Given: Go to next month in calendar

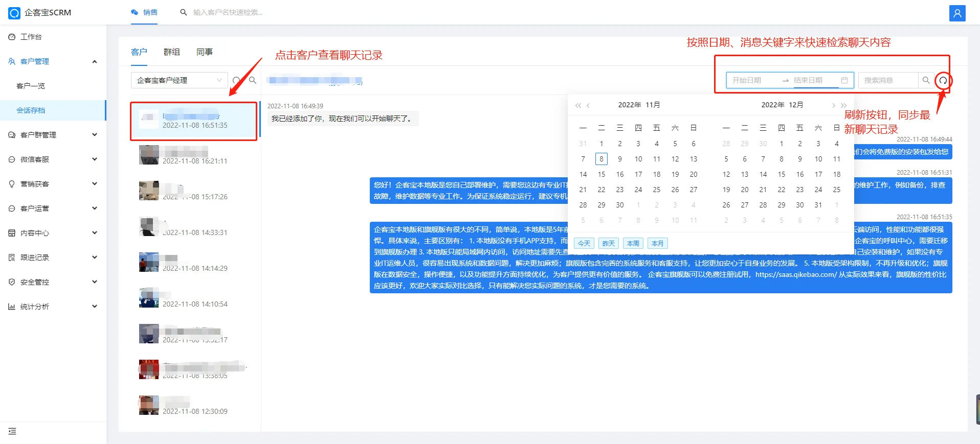Looking at the screenshot, I should coord(834,105).
